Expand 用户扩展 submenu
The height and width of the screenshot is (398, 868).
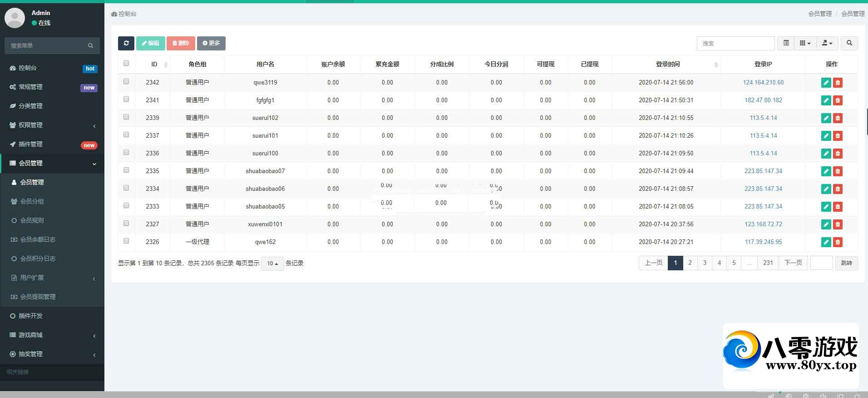[52, 278]
